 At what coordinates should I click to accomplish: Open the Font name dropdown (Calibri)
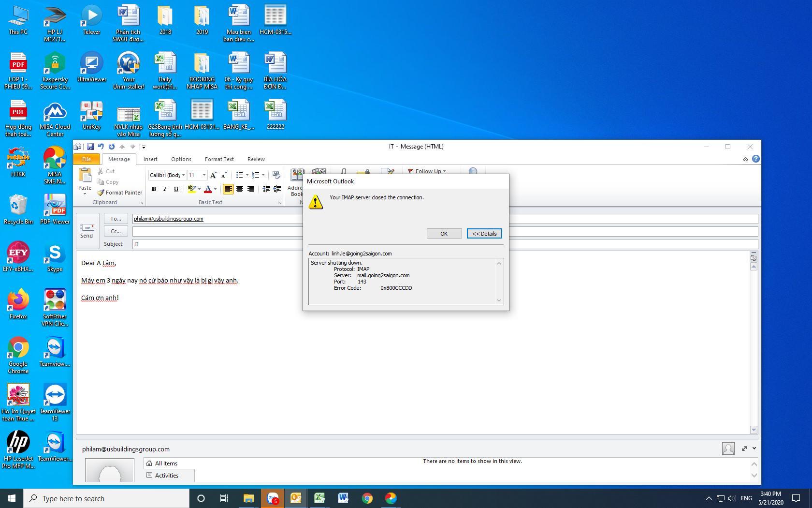coord(183,175)
